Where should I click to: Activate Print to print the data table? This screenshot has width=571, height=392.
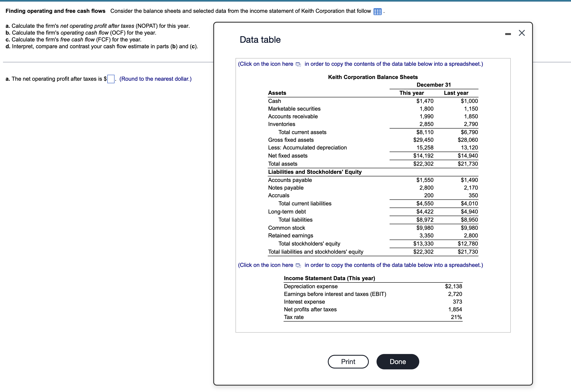(348, 361)
